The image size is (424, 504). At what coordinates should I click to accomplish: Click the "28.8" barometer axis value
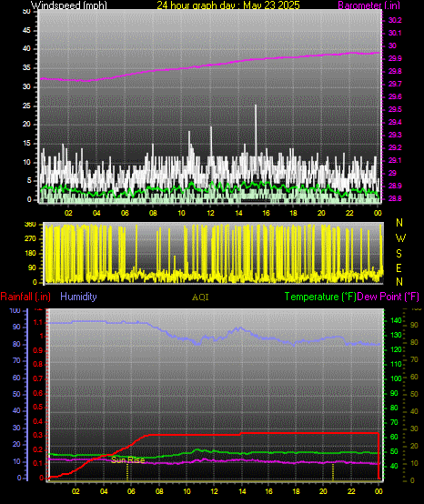click(395, 198)
